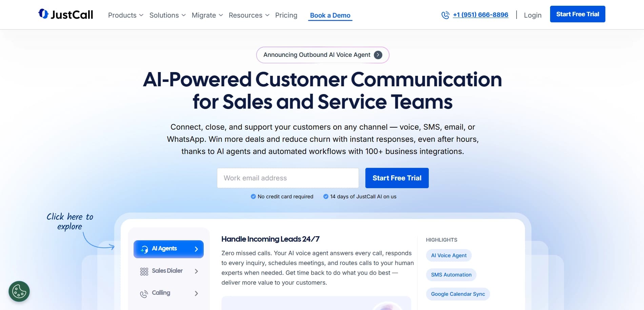Viewport: 644px width, 310px height.
Task: Call the +1 (951) 666-8896 link
Action: (480, 15)
